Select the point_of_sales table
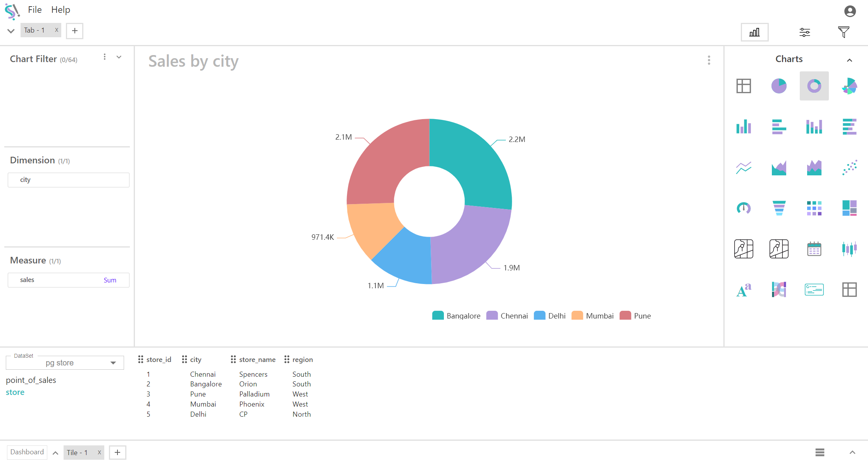This screenshot has width=868, height=464. point(31,380)
